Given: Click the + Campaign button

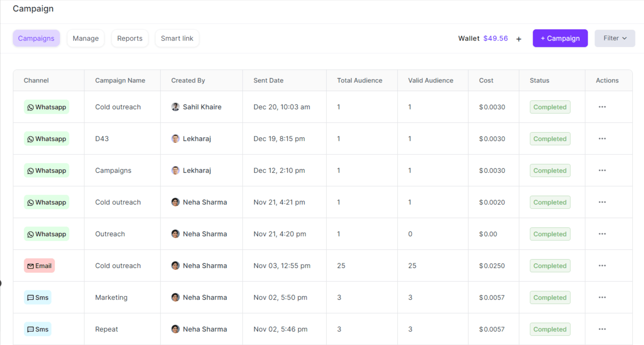Looking at the screenshot, I should 560,38.
